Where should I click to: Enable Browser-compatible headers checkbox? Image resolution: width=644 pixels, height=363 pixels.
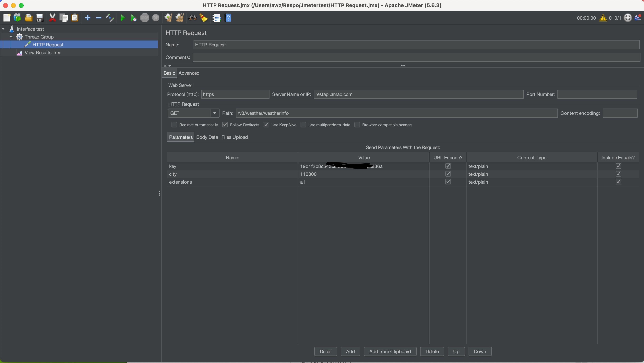pos(357,125)
